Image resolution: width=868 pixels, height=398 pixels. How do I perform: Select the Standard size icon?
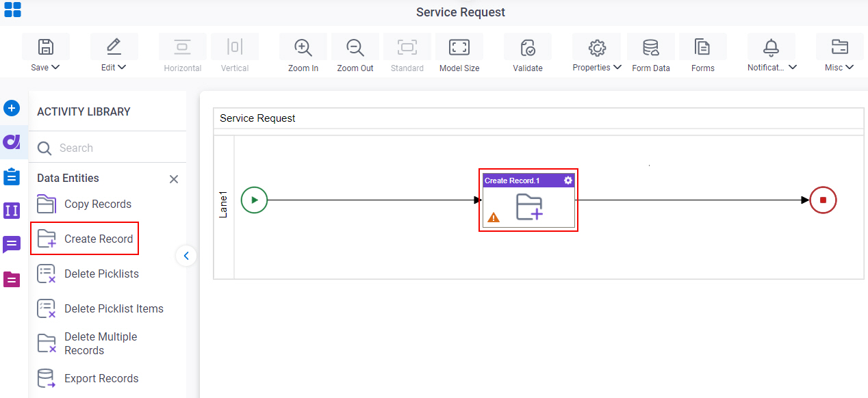point(407,47)
